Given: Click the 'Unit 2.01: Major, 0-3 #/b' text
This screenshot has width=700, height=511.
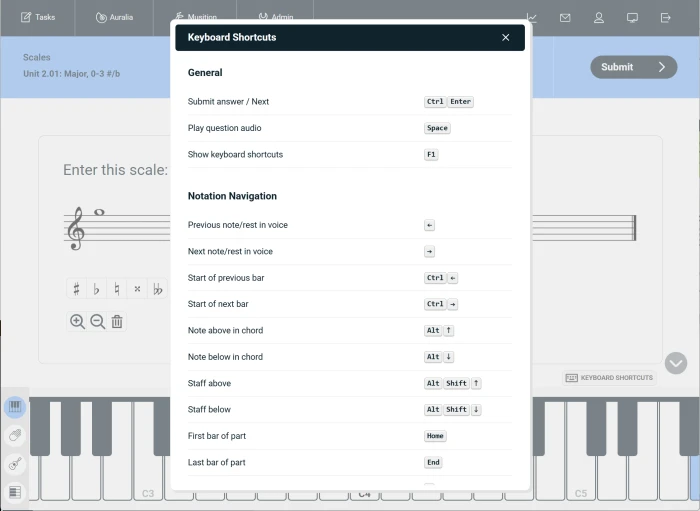Looking at the screenshot, I should click(x=71, y=74).
